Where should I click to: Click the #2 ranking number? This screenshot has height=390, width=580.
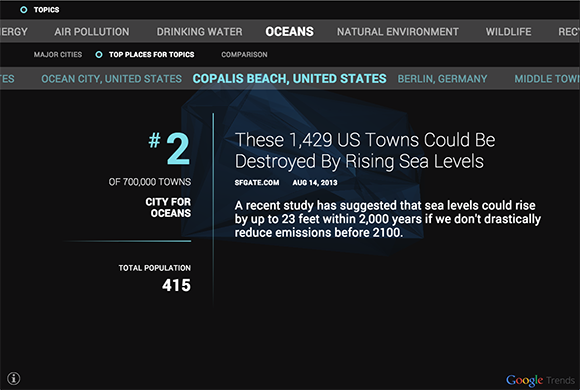(169, 149)
